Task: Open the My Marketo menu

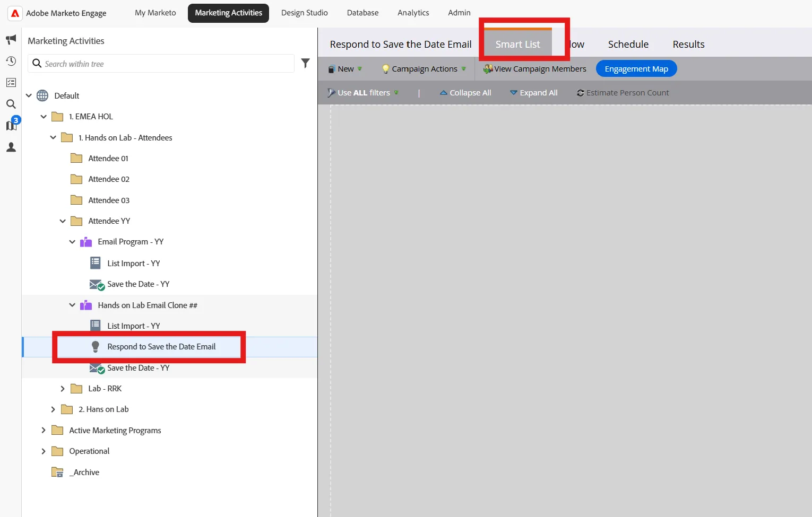Action: click(x=156, y=13)
